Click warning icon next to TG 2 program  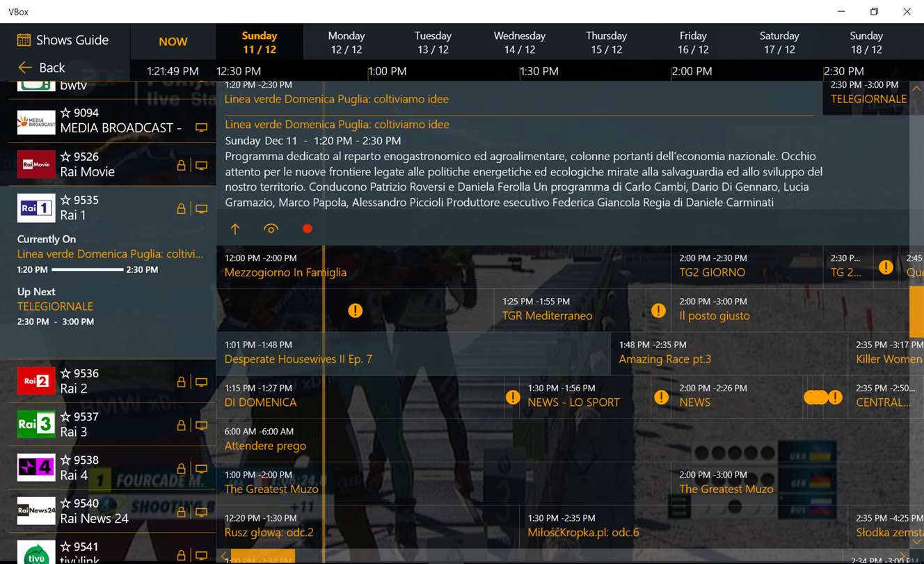[886, 267]
